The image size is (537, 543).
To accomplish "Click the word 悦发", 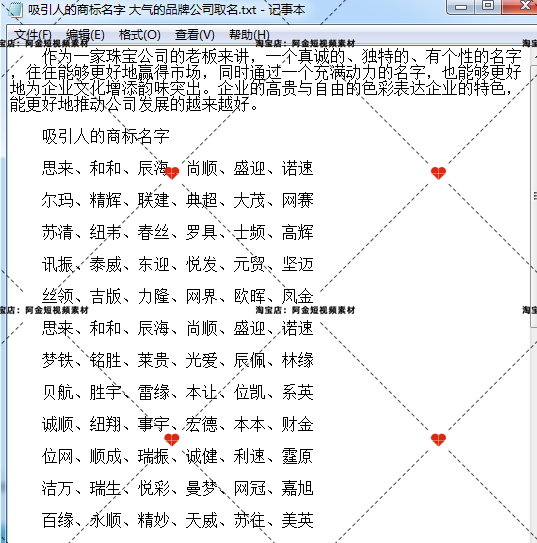I will 202,264.
